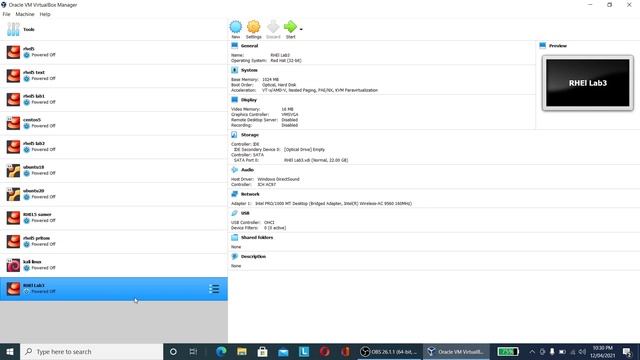
Task: Click the Storage section header
Action: pyautogui.click(x=250, y=135)
